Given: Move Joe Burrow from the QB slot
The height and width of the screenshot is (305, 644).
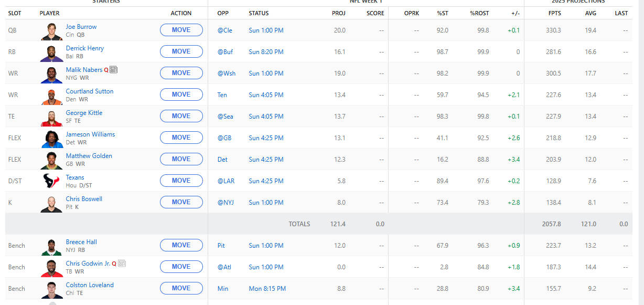Looking at the screenshot, I should (x=181, y=30).
